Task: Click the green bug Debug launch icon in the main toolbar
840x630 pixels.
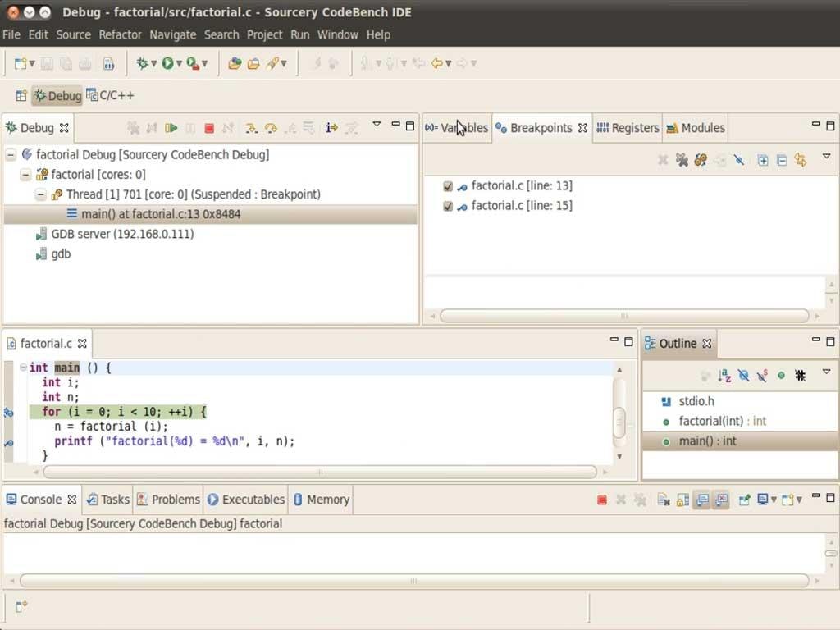Action: click(142, 63)
